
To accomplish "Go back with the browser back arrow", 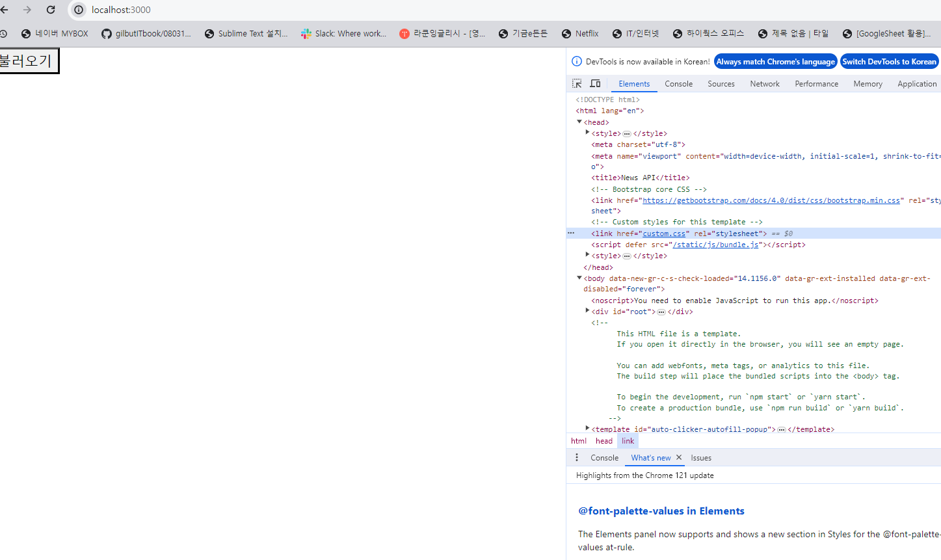I will pos(4,10).
